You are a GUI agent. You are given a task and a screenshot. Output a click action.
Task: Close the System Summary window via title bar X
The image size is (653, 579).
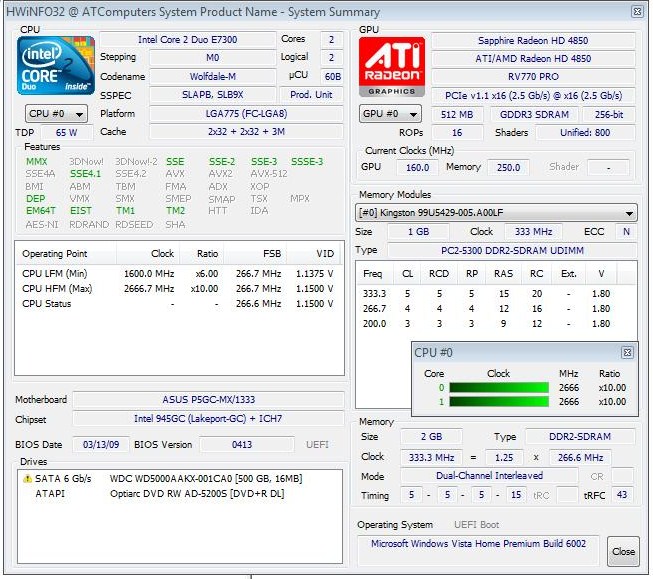point(636,12)
